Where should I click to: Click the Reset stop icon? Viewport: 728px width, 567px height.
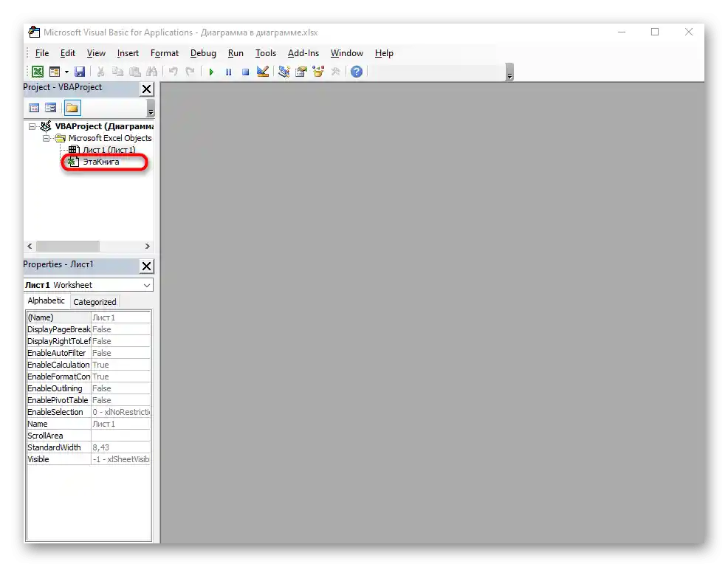pos(245,72)
